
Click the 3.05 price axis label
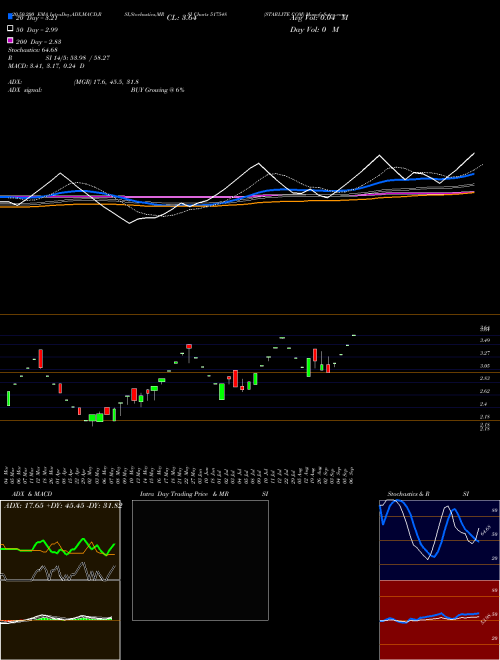[x=485, y=366]
